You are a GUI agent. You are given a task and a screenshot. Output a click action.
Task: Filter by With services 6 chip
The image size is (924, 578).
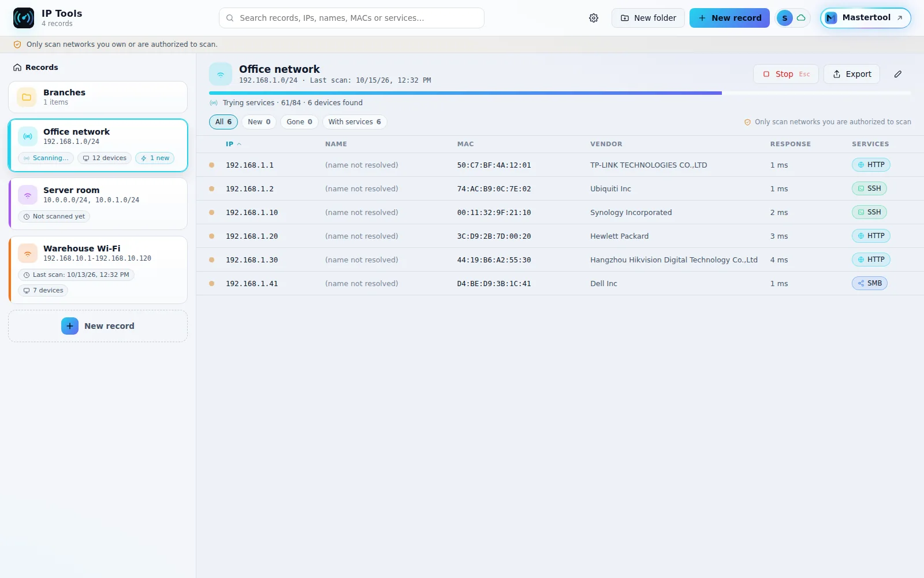(x=355, y=122)
